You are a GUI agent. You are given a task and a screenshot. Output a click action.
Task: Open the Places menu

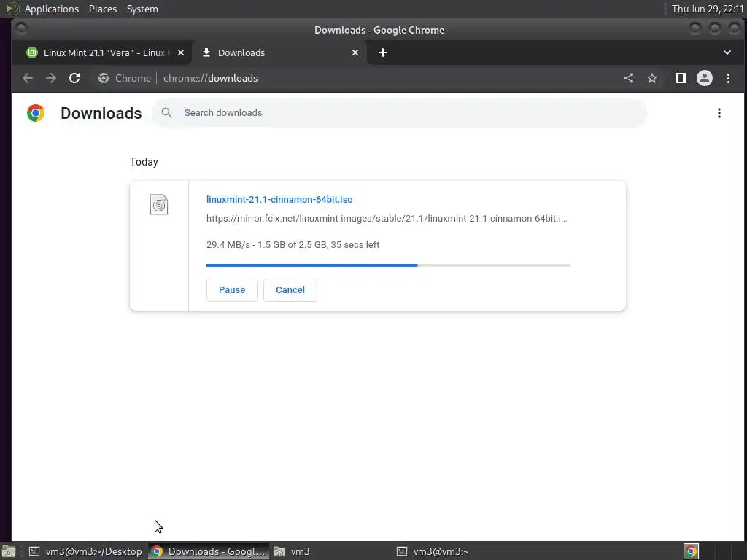[103, 9]
